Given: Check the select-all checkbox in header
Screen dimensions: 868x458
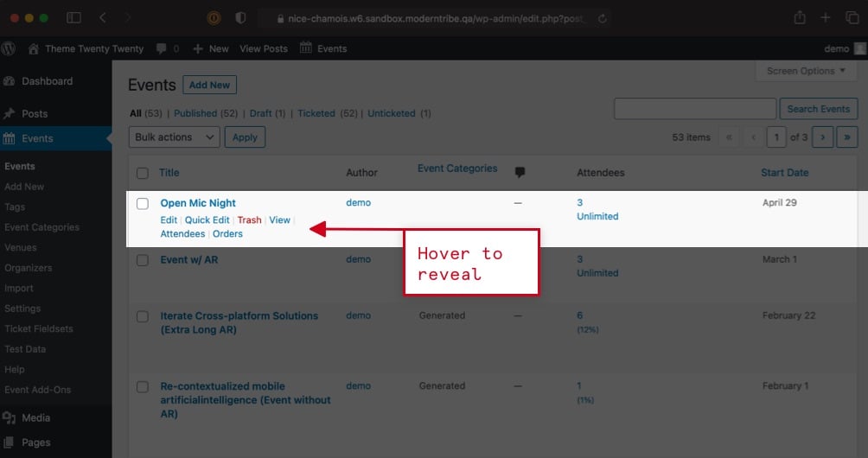Looking at the screenshot, I should click(x=143, y=173).
